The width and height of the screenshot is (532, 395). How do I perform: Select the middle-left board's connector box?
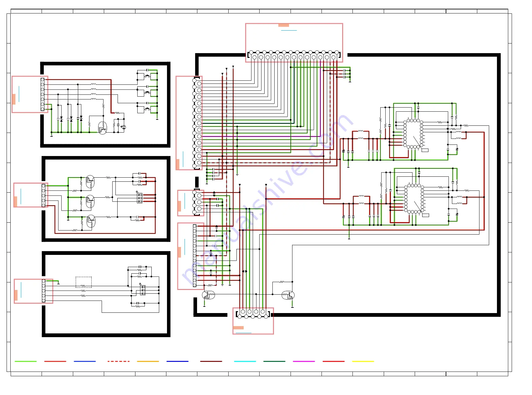[31, 195]
